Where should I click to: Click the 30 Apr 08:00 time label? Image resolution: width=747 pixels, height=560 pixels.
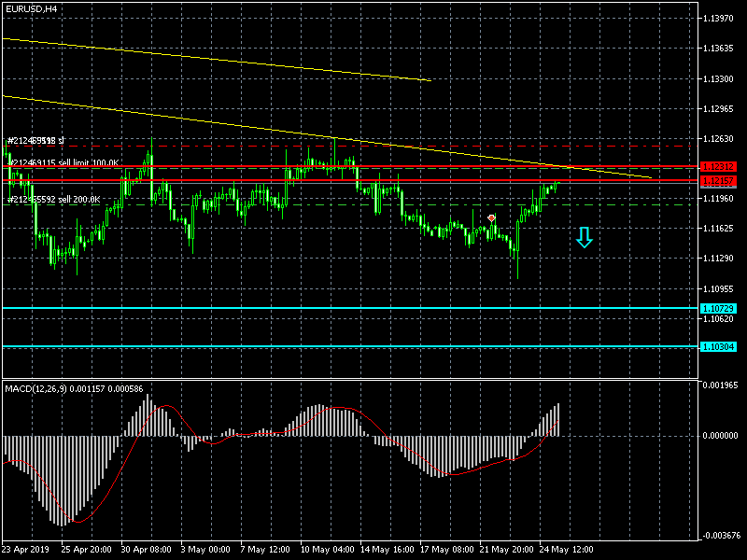click(146, 550)
